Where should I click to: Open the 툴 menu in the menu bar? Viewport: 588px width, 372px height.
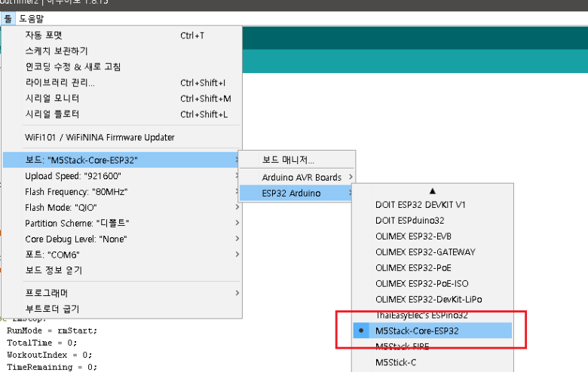(8, 18)
